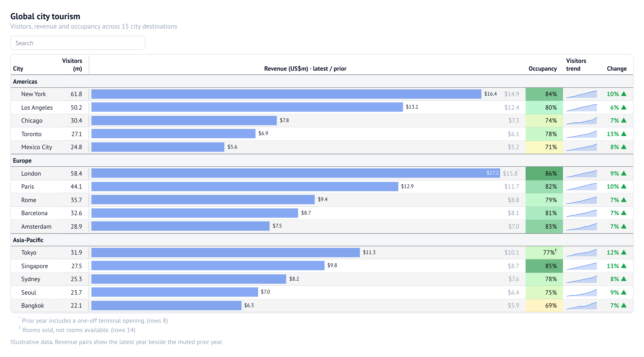Click the up triangle beside Singapore's 13%
Image resolution: width=644 pixels, height=357 pixels.
pyautogui.click(x=624, y=266)
